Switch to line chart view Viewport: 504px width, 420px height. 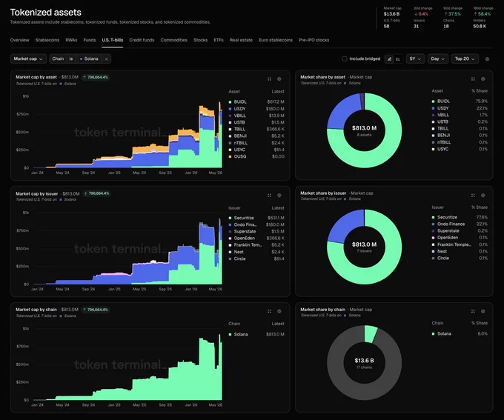pyautogui.click(x=398, y=59)
